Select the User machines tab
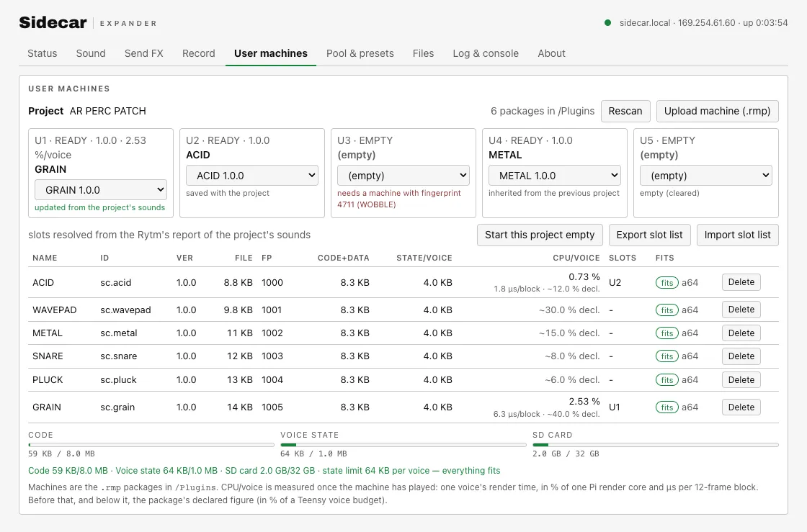 click(x=271, y=53)
